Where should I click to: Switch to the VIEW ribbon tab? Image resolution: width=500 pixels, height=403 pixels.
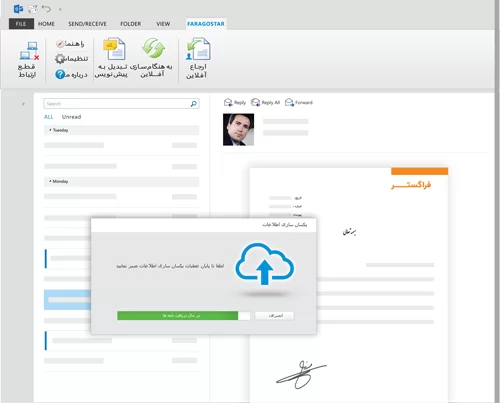point(163,24)
